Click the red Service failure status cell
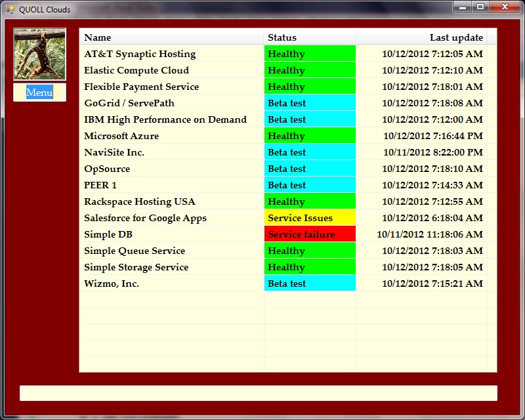 point(310,234)
